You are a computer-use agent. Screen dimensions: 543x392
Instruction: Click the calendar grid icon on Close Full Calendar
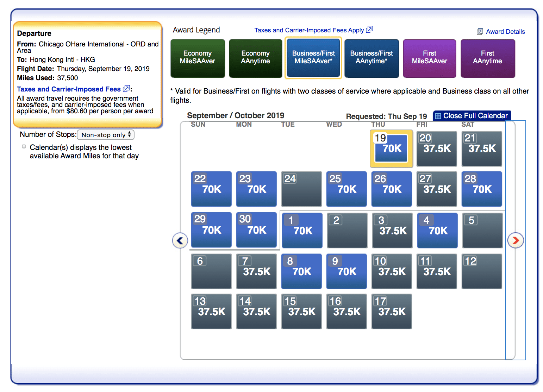tap(438, 116)
